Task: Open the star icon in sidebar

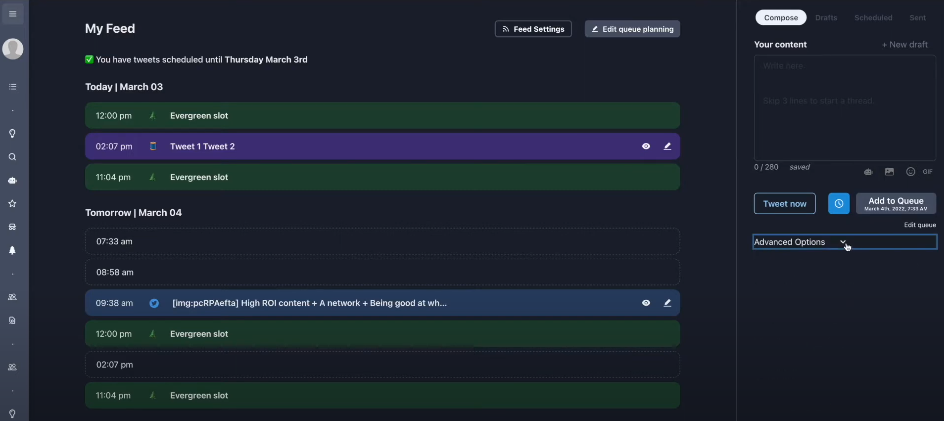Action: pyautogui.click(x=13, y=203)
